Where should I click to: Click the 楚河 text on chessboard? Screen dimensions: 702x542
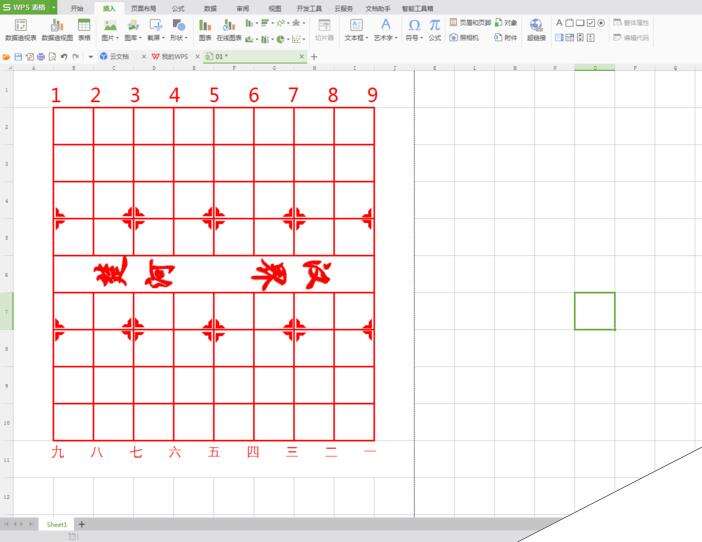(x=134, y=273)
